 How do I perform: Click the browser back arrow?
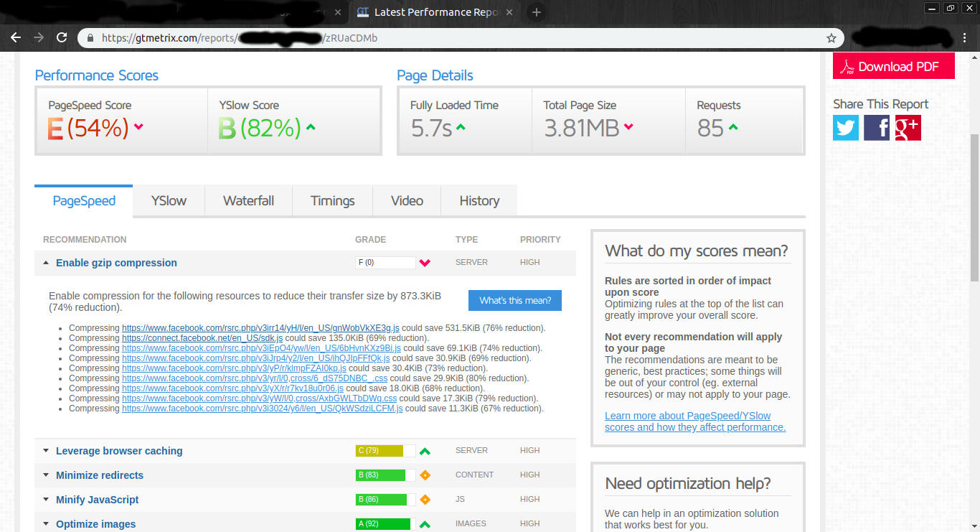tap(16, 37)
